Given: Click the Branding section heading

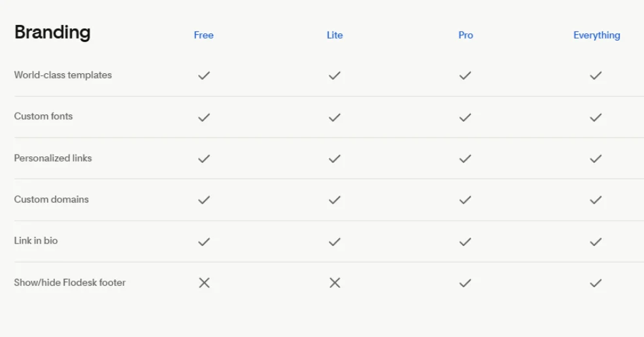Looking at the screenshot, I should pyautogui.click(x=52, y=32).
